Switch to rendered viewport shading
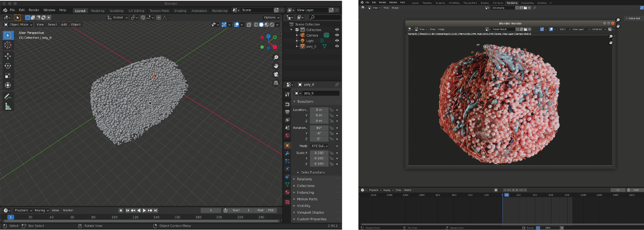Viewport: 644px width, 230px height. 272,25
